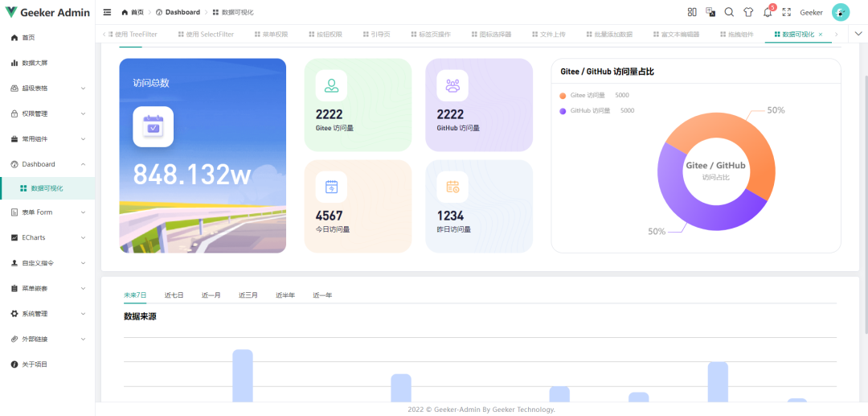This screenshot has width=868, height=416.
Task: Collapse the Dashboard sidebar menu
Action: tap(47, 164)
